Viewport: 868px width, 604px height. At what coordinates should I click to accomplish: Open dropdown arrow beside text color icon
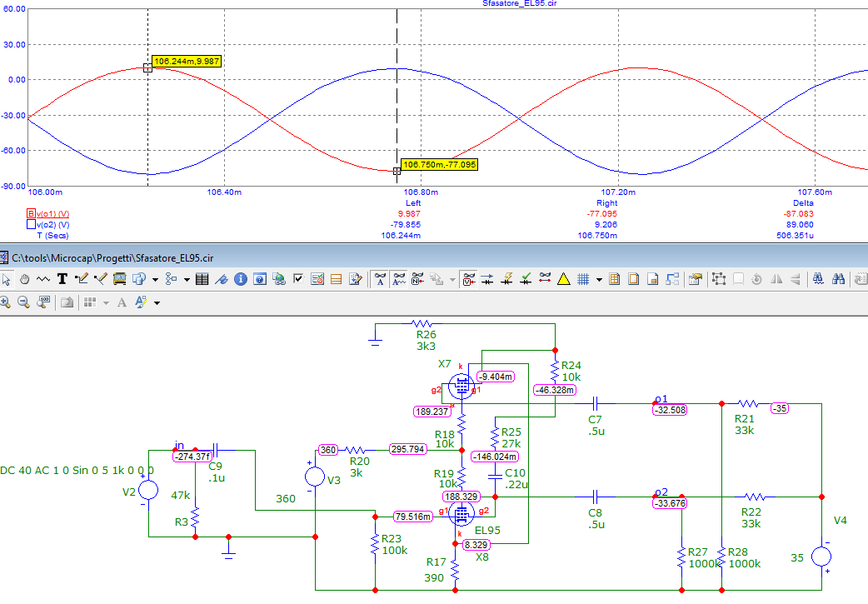(x=156, y=302)
